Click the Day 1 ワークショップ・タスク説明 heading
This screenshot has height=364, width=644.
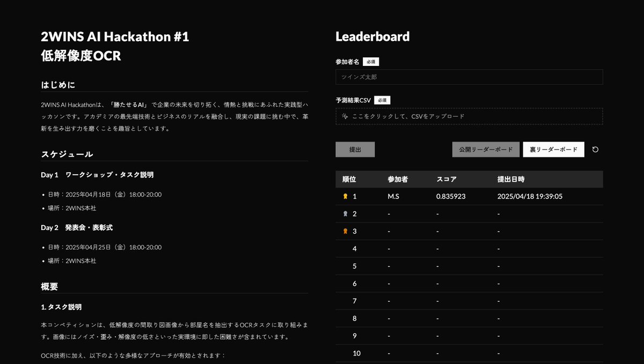(97, 175)
